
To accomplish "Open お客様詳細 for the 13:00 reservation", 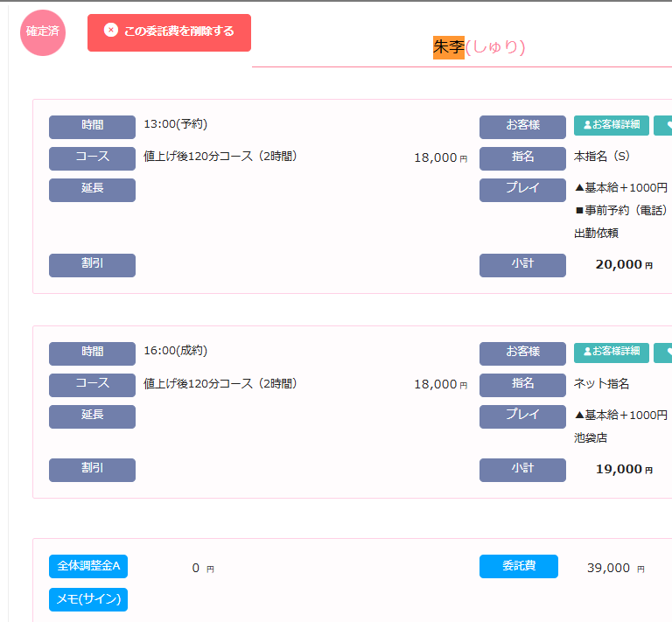I will (611, 125).
